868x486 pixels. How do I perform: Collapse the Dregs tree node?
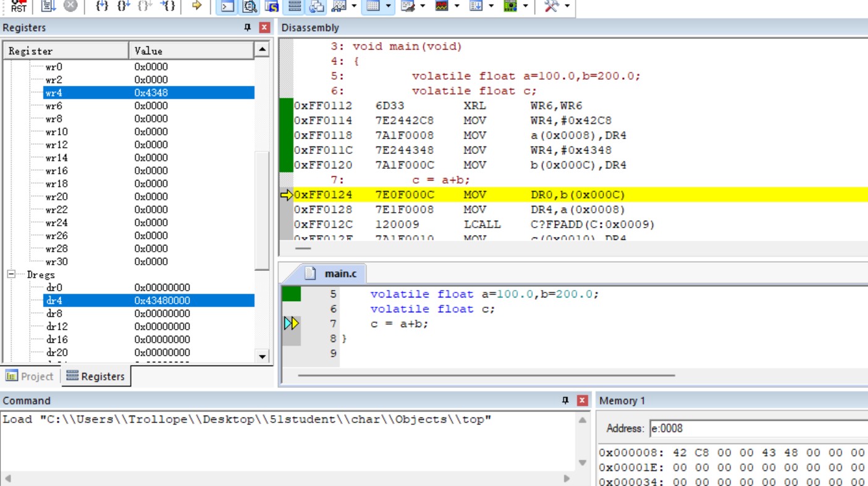coord(12,274)
